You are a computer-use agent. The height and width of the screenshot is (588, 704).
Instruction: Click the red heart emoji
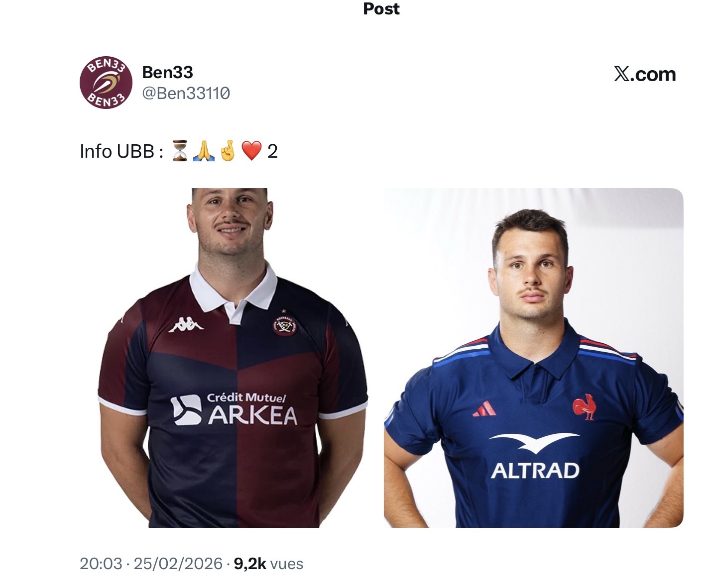(x=251, y=151)
